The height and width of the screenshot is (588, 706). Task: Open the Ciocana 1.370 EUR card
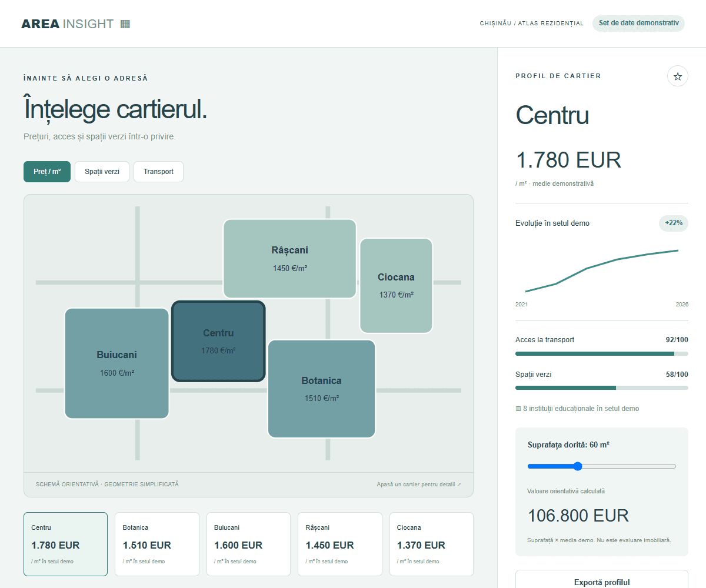click(x=431, y=544)
